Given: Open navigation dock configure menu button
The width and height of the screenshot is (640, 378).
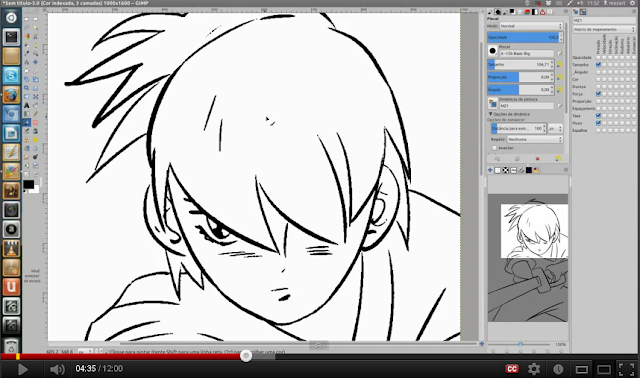Looking at the screenshot, I should 566,170.
